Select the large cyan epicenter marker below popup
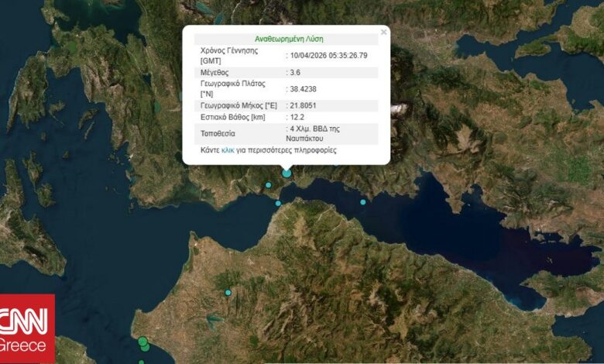The width and height of the screenshot is (604, 364). 287,173
